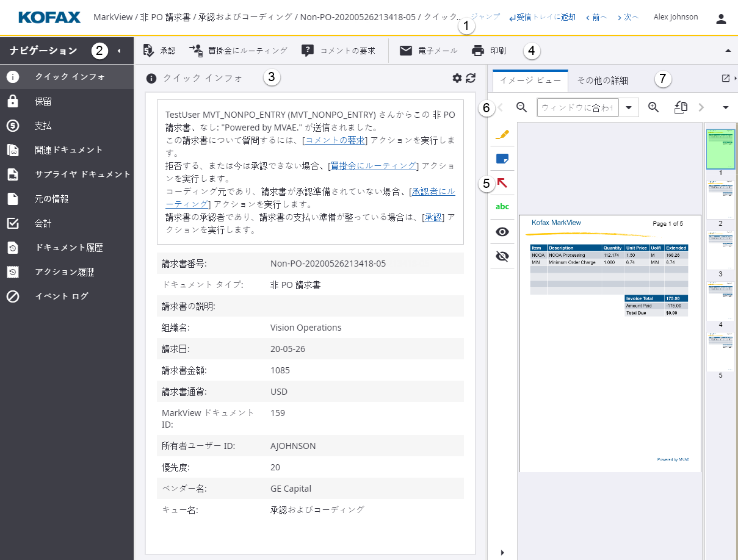Open the zoom level dropdown

tap(629, 106)
